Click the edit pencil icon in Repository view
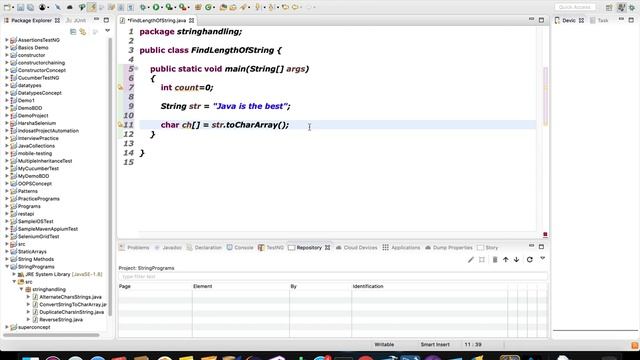 471,260
